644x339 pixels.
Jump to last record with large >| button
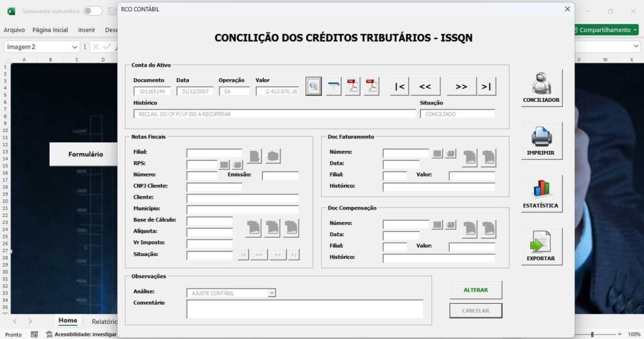point(486,86)
